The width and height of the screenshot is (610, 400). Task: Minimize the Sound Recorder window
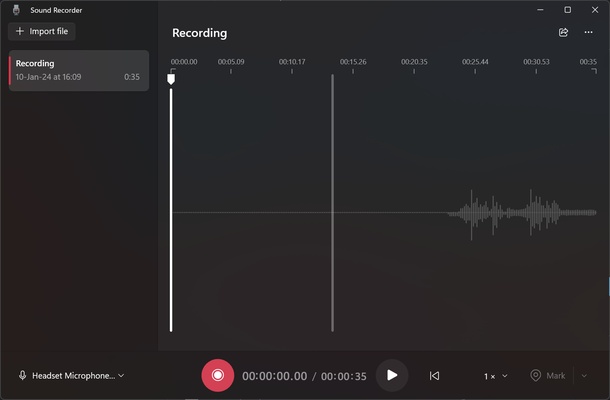[x=540, y=10]
